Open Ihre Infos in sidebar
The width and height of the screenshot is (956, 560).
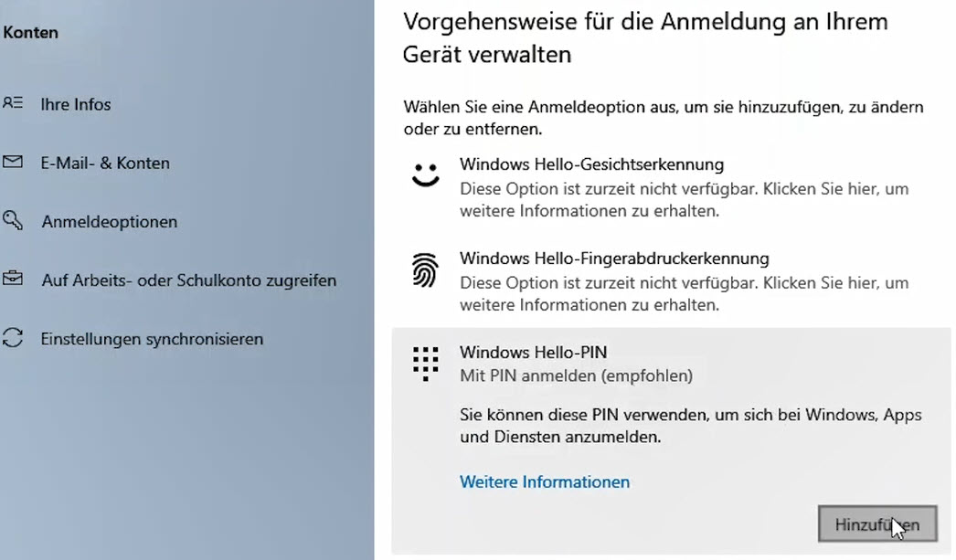point(76,104)
